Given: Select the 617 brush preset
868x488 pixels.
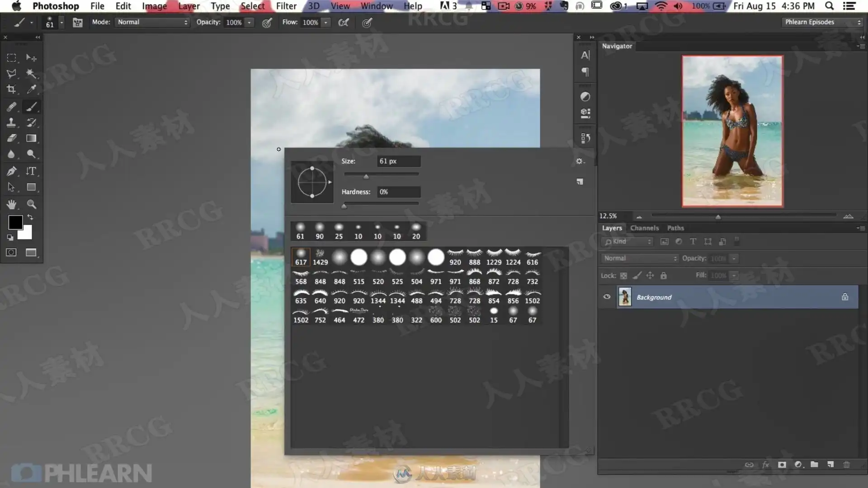Looking at the screenshot, I should [301, 257].
